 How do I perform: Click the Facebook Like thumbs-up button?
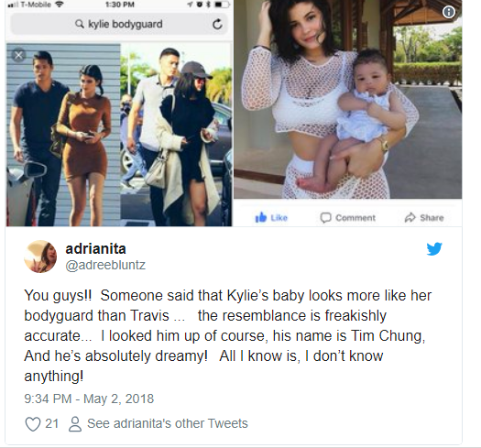(271, 217)
